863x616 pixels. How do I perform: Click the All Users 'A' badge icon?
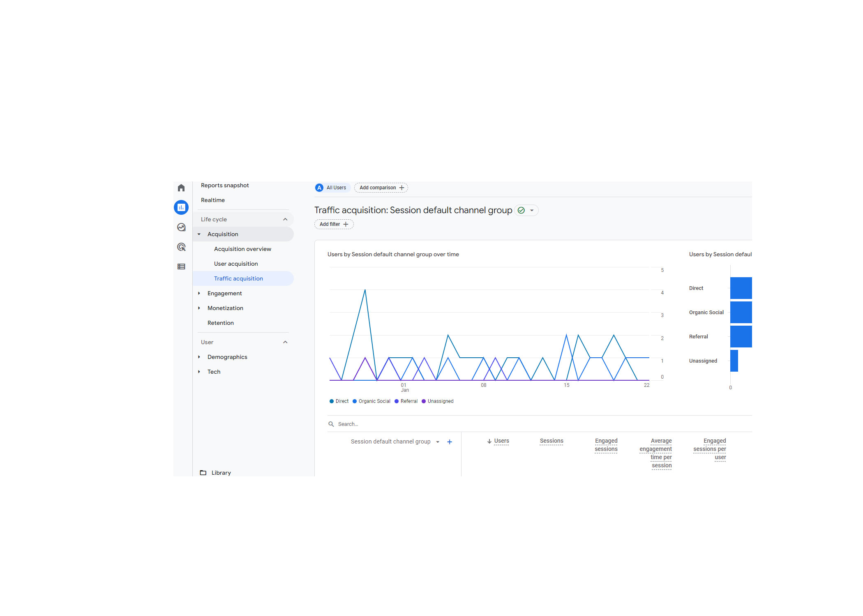pyautogui.click(x=319, y=188)
